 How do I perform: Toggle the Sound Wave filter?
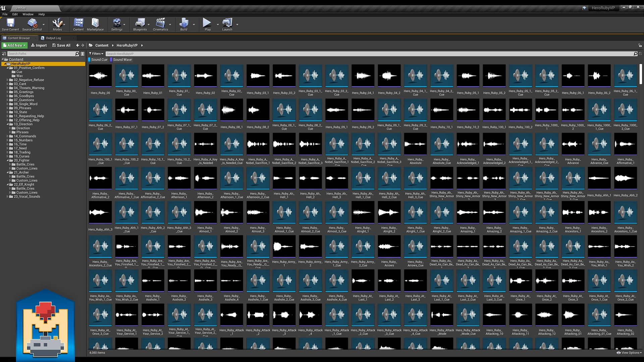pyautogui.click(x=121, y=60)
